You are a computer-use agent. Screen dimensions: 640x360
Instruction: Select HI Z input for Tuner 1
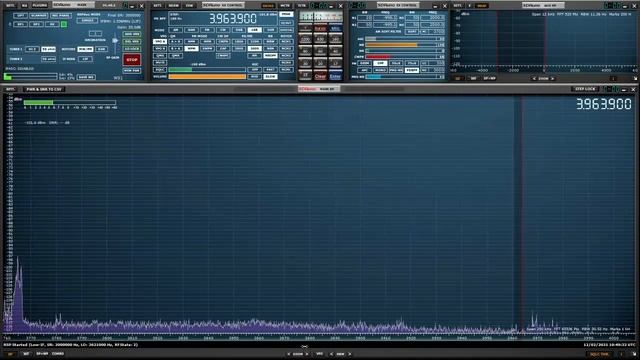tap(32, 49)
